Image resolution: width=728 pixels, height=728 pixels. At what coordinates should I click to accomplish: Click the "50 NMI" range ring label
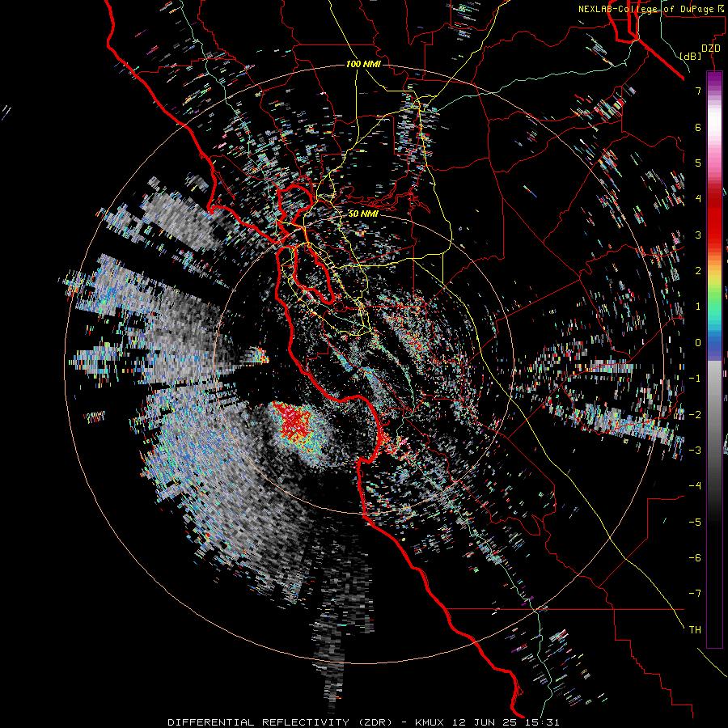(x=363, y=214)
